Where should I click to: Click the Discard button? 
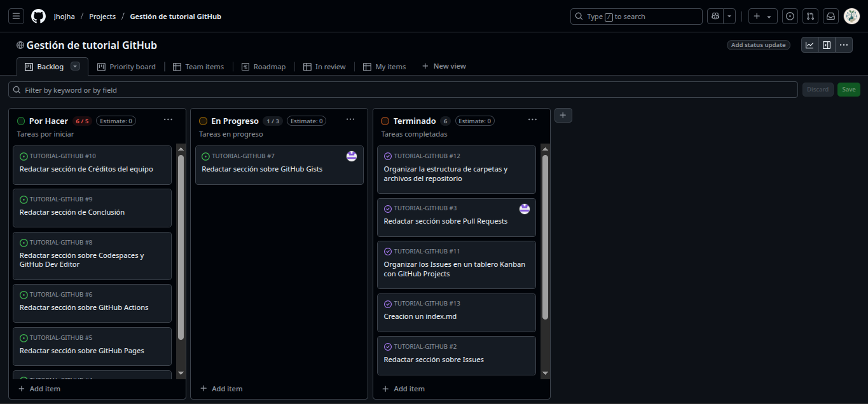point(818,90)
